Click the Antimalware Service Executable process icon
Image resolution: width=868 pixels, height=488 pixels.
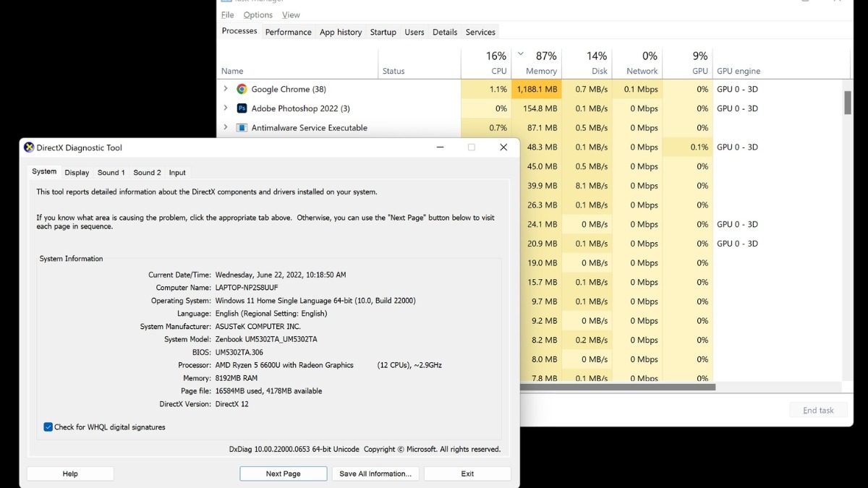point(242,128)
